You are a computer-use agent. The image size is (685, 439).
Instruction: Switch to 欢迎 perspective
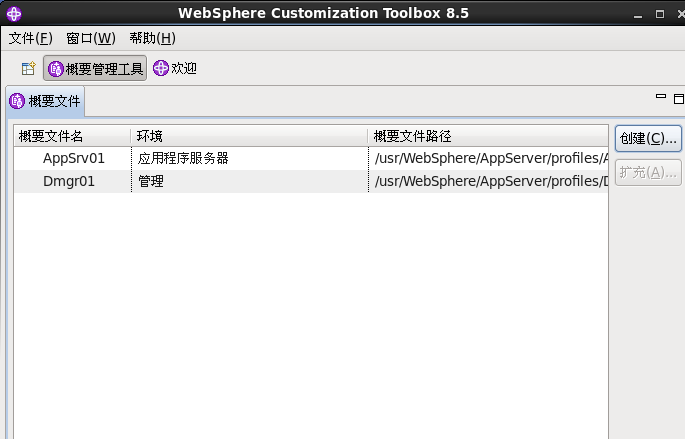[x=175, y=69]
